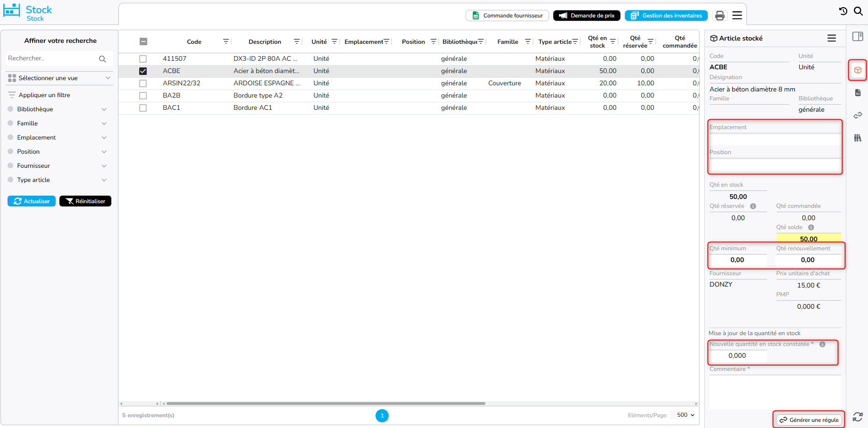
Task: Open the Position column filter icon
Action: click(x=434, y=41)
